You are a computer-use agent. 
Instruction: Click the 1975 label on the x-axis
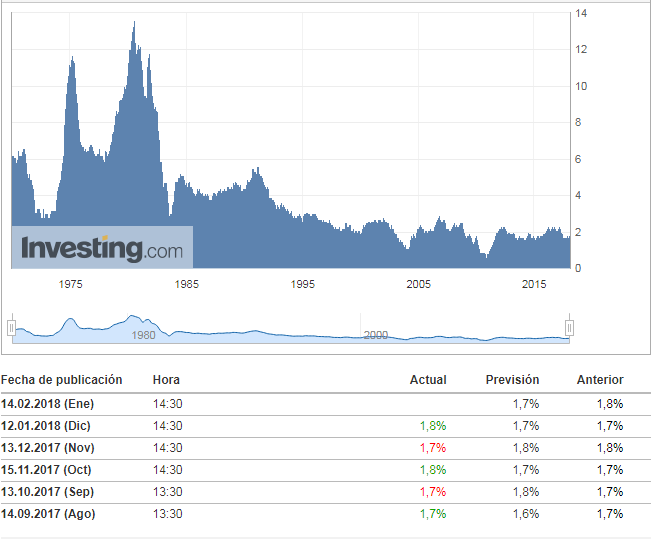[70, 285]
